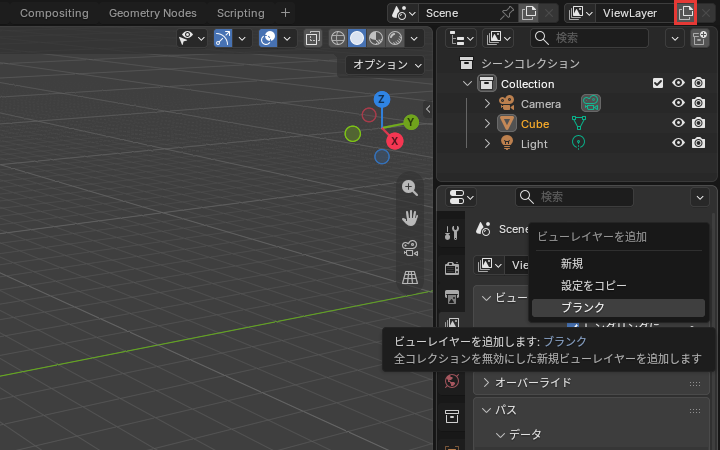Select solid viewport shading
This screenshot has height=450, width=720.
coord(357,38)
